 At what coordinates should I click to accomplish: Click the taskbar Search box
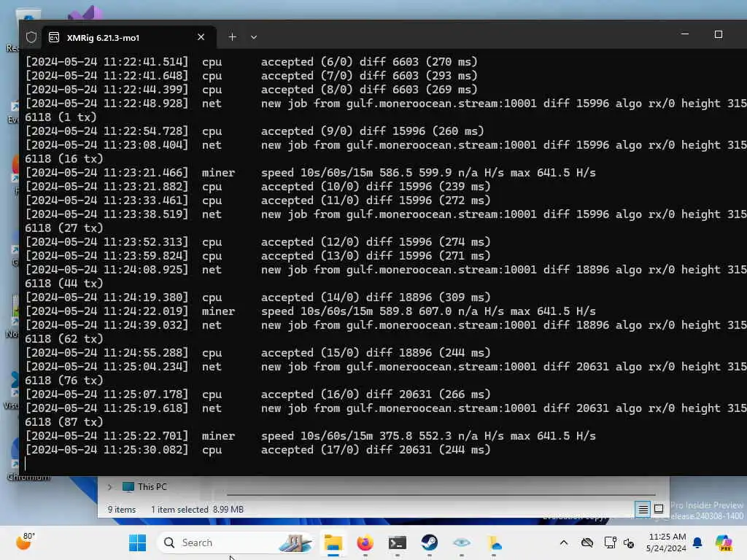coord(236,542)
